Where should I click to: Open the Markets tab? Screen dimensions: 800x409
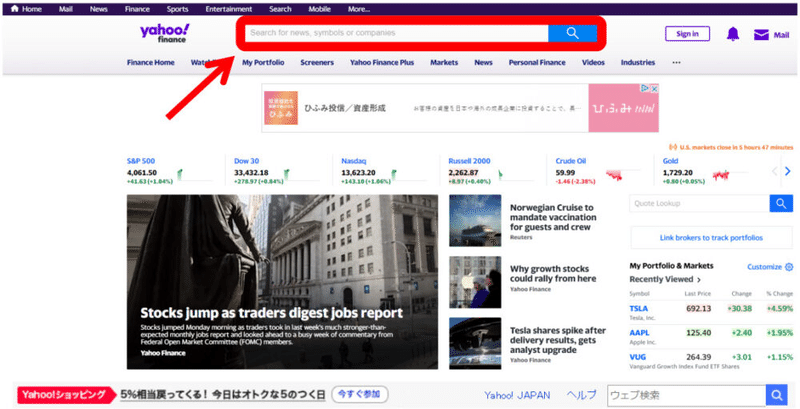tap(444, 62)
